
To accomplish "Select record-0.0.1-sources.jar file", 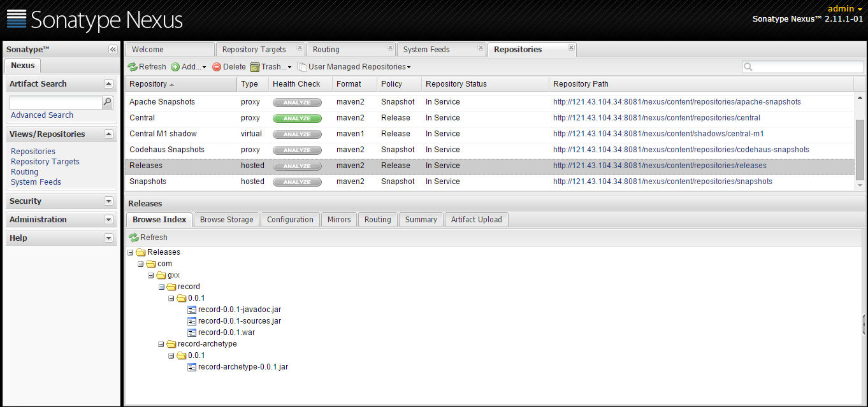I will coord(240,321).
